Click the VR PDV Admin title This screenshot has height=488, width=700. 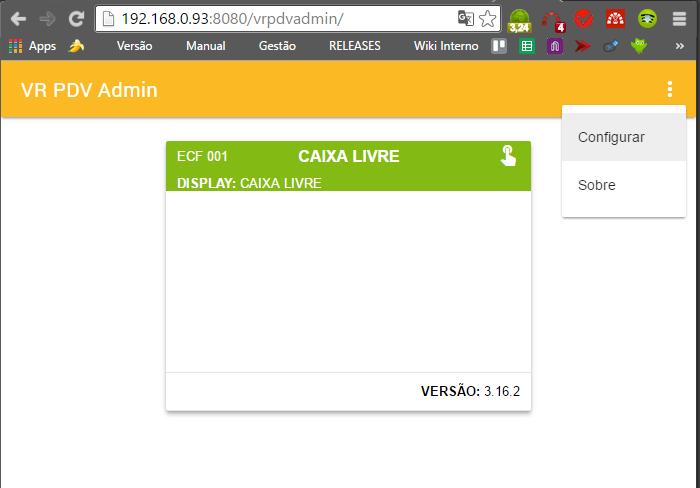coord(89,90)
